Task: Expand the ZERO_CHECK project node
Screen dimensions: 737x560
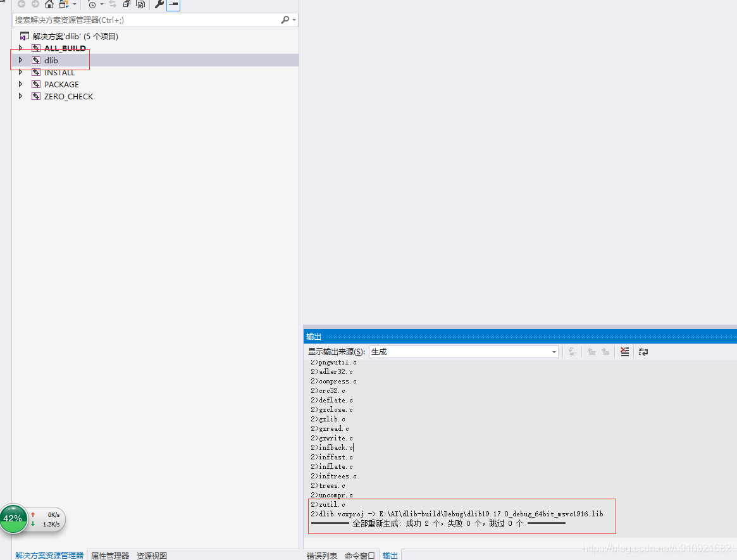Action: (20, 96)
